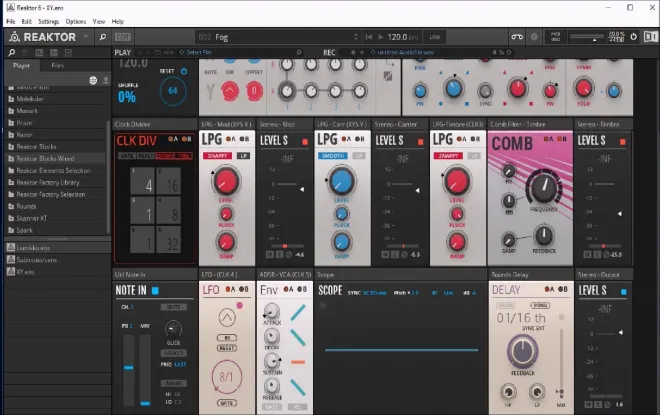Click the CLK DIV division cell showing 32

click(169, 239)
